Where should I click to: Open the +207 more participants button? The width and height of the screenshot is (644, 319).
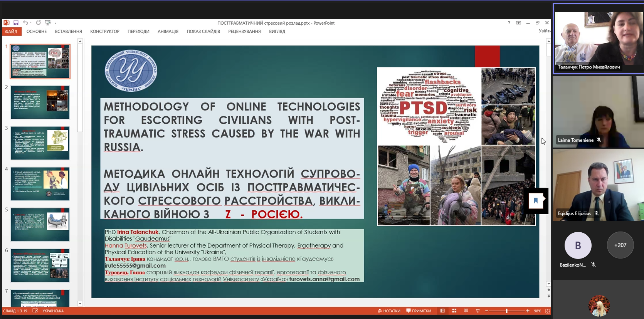click(x=620, y=245)
